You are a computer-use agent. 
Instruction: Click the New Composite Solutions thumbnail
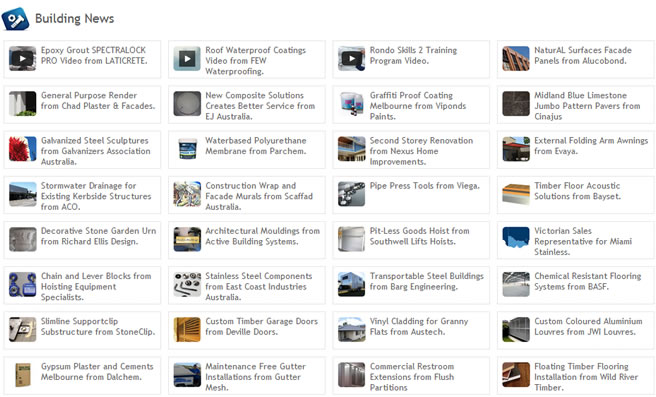[x=187, y=104]
